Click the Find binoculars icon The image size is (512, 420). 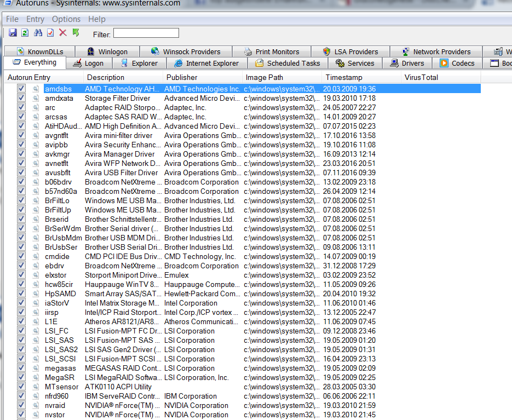pyautogui.click(x=38, y=33)
